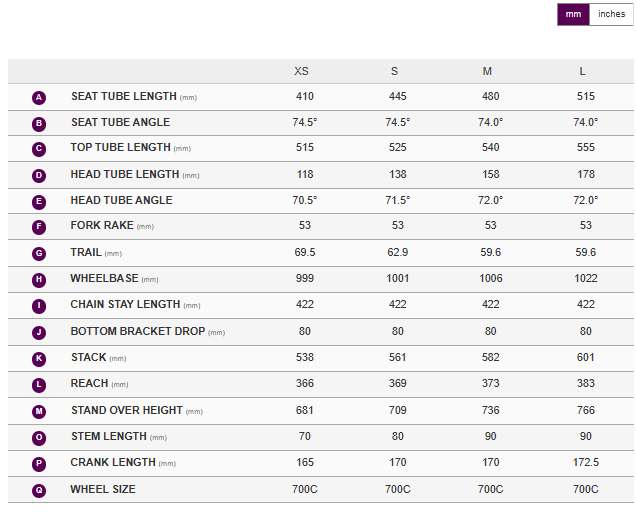Click the Stand Over Height label
Screen dimensions: 636x513
click(x=126, y=410)
